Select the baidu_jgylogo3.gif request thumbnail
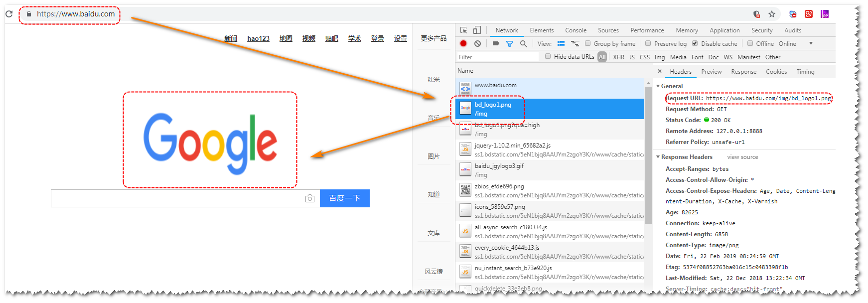This screenshot has width=868, height=303. click(x=465, y=169)
